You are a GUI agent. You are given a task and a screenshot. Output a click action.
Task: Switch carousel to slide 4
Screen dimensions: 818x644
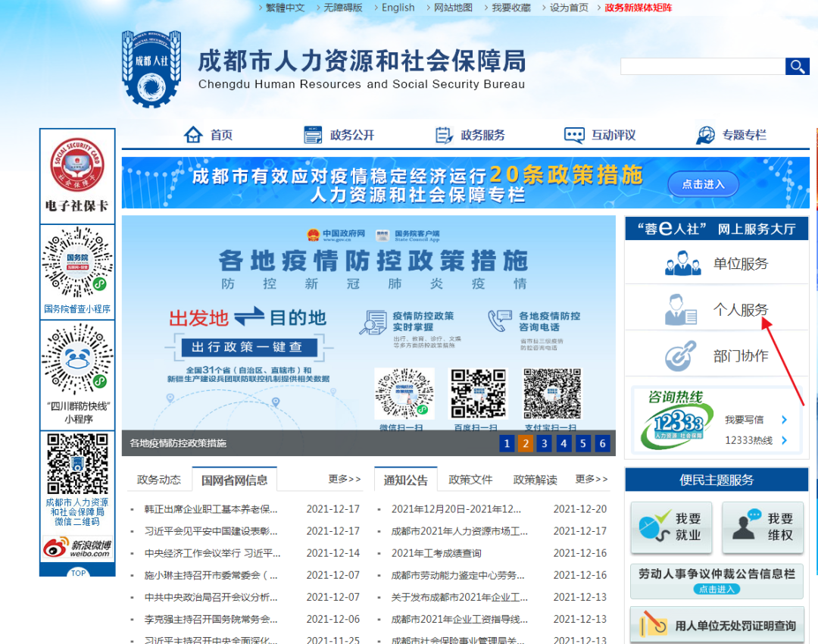click(564, 443)
